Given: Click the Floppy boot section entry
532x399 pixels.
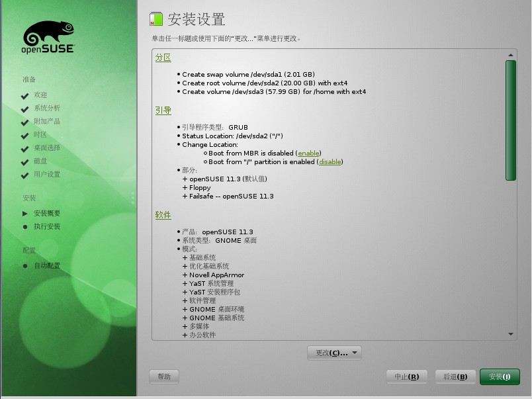Looking at the screenshot, I should [x=200, y=188].
